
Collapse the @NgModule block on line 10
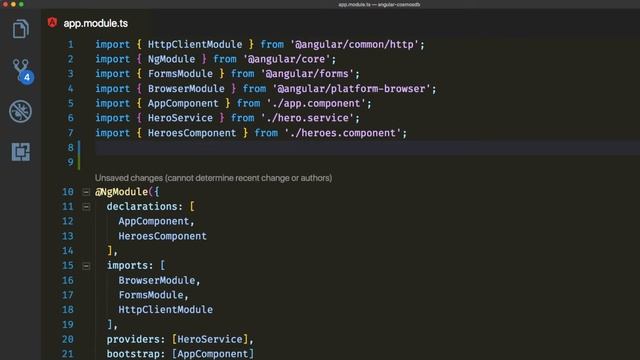(86, 192)
